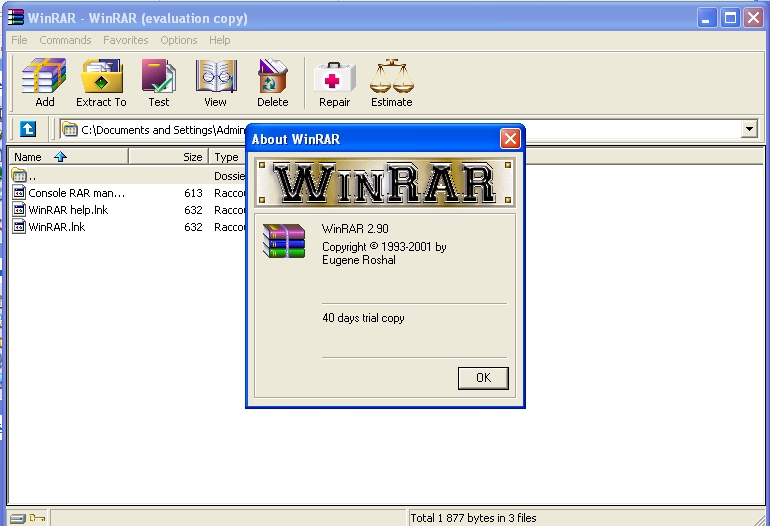Viewport: 770px width, 526px height.
Task: Click 'WinRAR 2.90' version text
Action: click(355, 229)
